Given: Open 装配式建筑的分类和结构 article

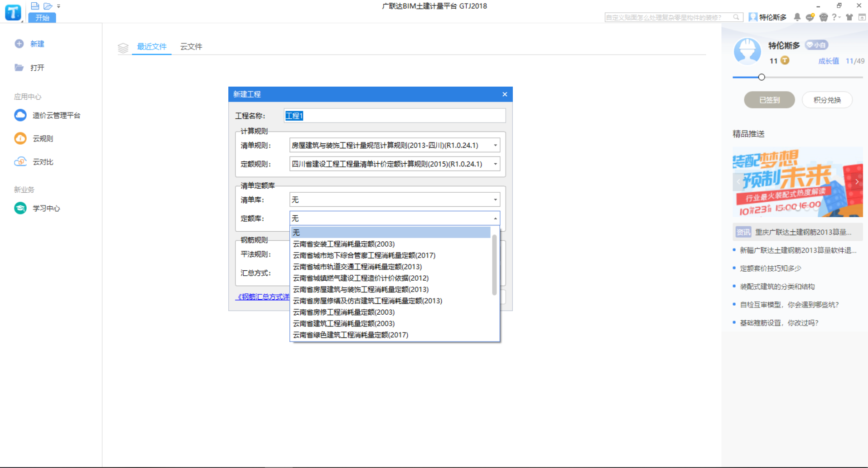Looking at the screenshot, I should pos(777,287).
